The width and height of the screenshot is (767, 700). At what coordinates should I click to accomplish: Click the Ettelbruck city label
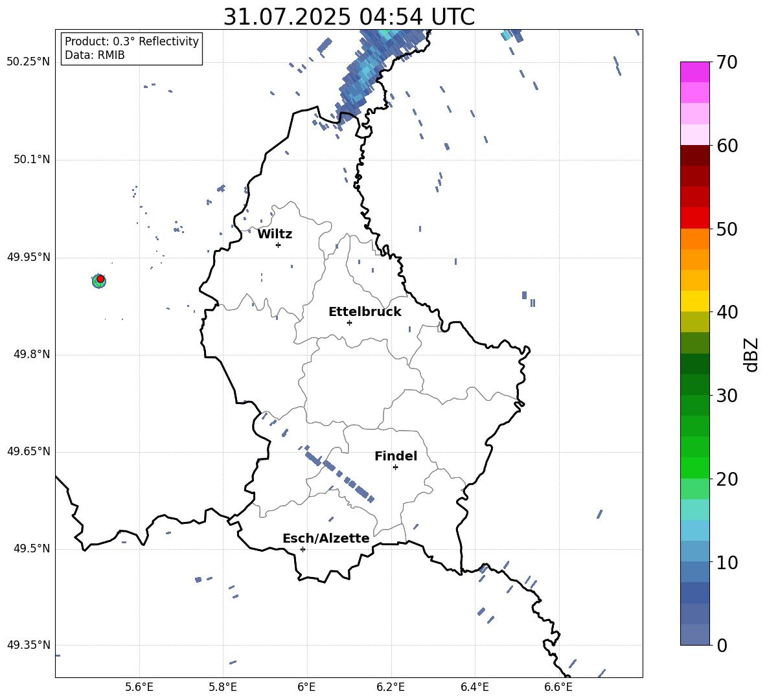(x=365, y=312)
